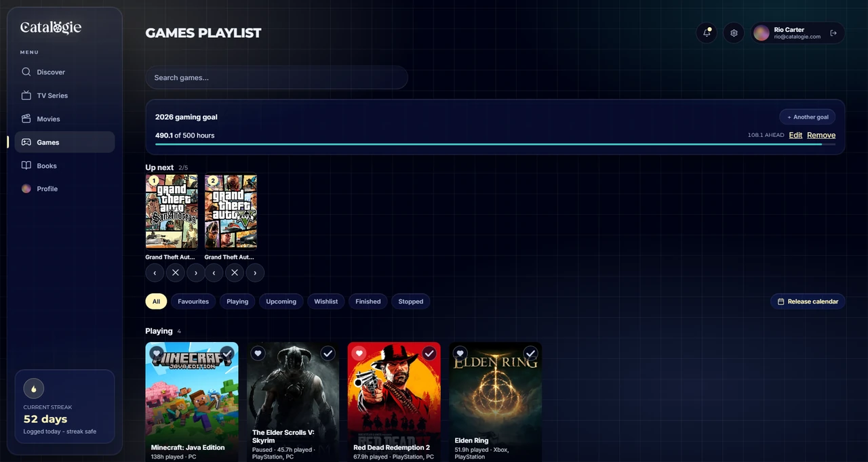Click the '52 days' streak text
This screenshot has width=868, height=462.
pos(45,419)
